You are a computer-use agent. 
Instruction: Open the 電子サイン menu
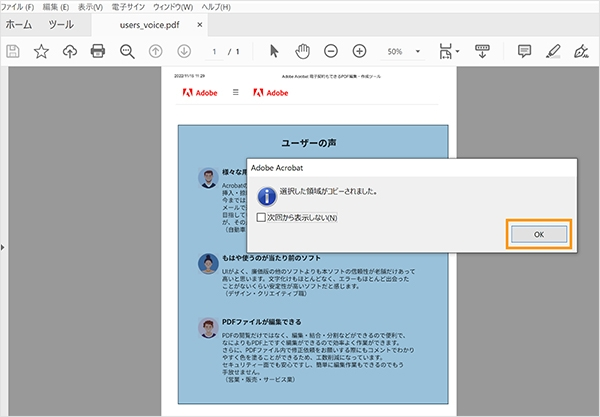coord(129,7)
